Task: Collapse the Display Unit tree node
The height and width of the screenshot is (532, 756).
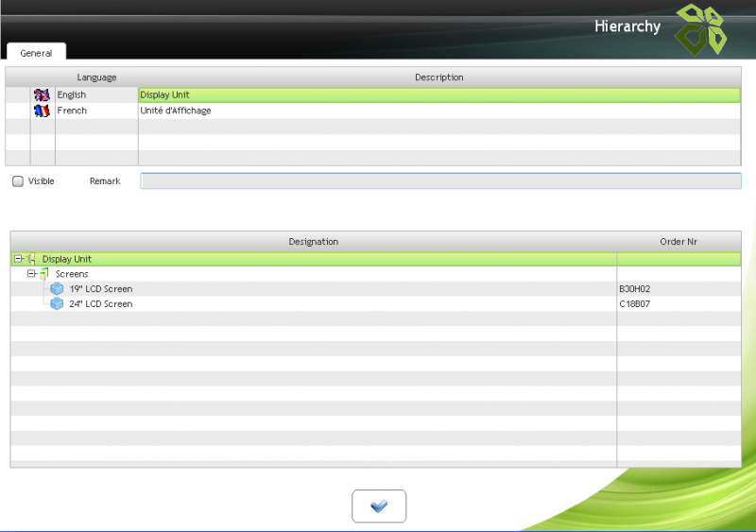Action: 18,259
